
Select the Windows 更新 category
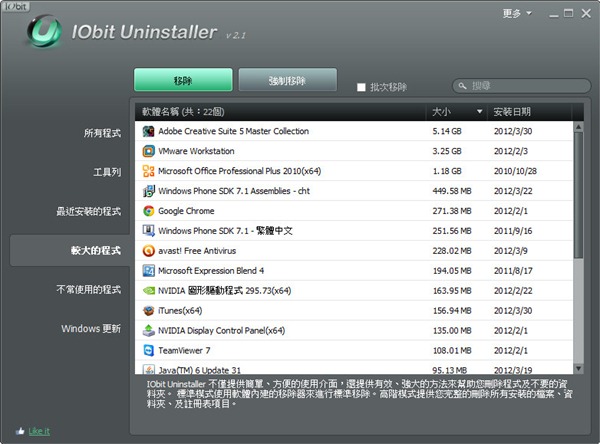point(91,329)
